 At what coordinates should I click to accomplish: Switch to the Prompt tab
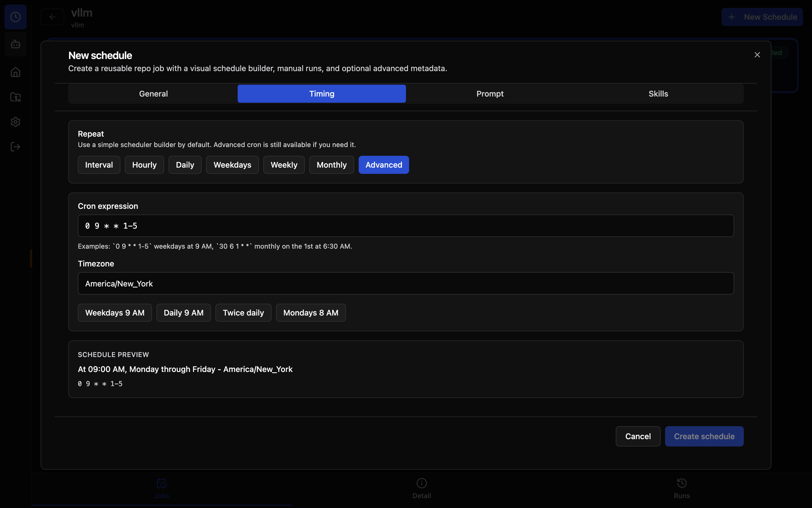(490, 94)
